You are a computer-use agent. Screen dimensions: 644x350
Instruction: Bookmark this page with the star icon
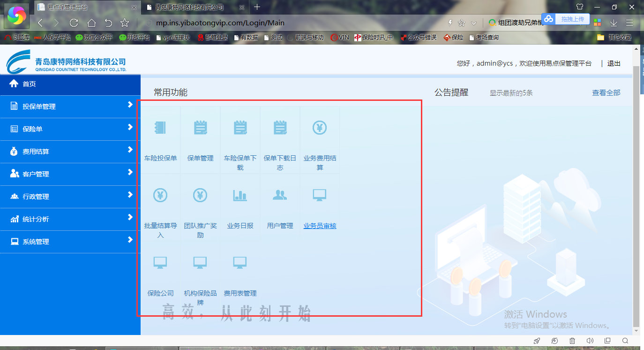pos(125,23)
